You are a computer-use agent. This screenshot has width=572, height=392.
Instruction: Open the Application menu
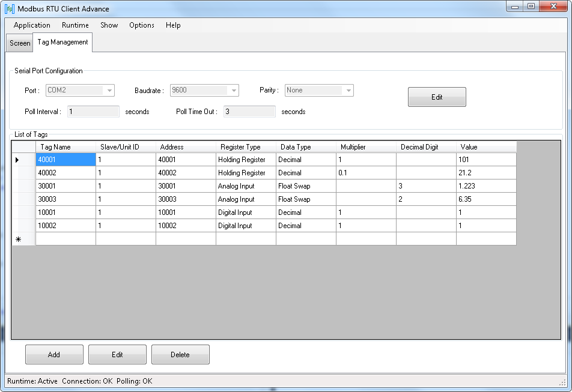pos(32,25)
